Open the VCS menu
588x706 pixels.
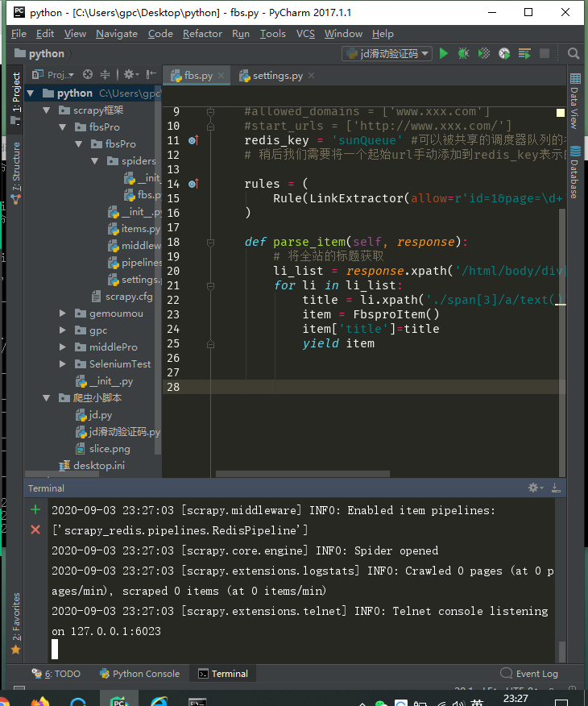(305, 34)
